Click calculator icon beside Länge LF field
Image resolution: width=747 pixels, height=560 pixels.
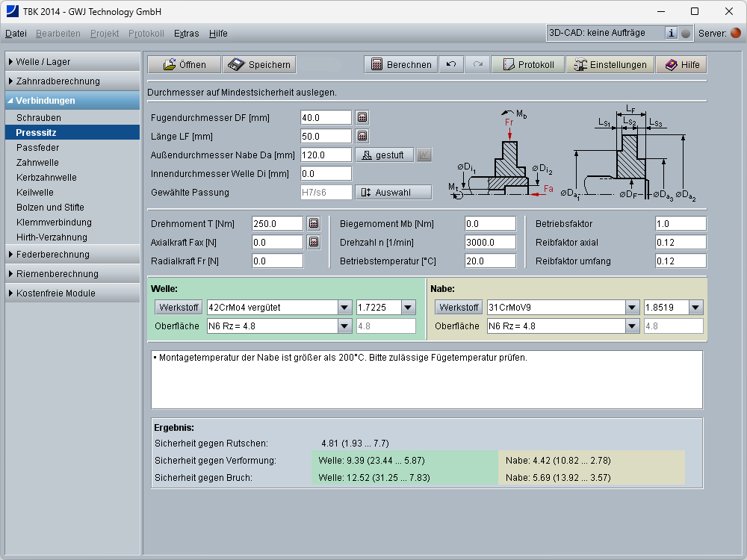click(x=362, y=136)
